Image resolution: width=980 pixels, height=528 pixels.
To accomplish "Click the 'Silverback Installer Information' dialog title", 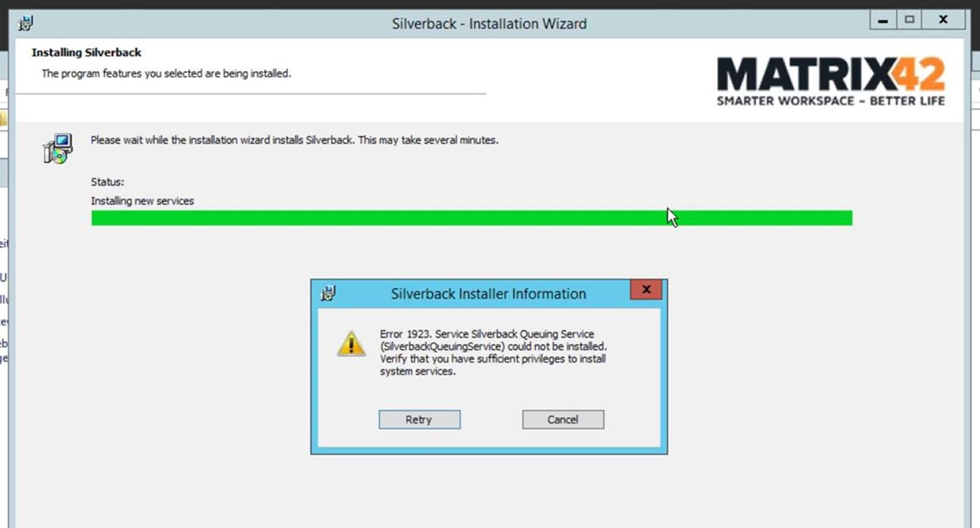I will [x=488, y=294].
